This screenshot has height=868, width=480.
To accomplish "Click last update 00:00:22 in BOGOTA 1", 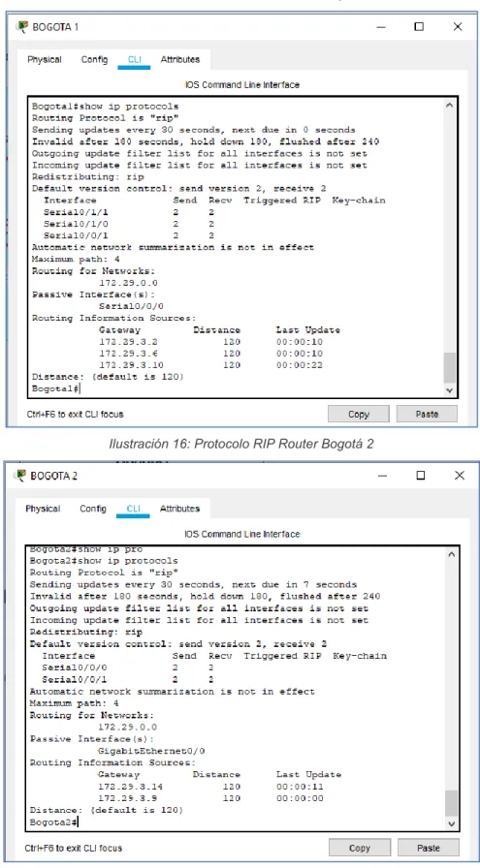I will (x=300, y=365).
